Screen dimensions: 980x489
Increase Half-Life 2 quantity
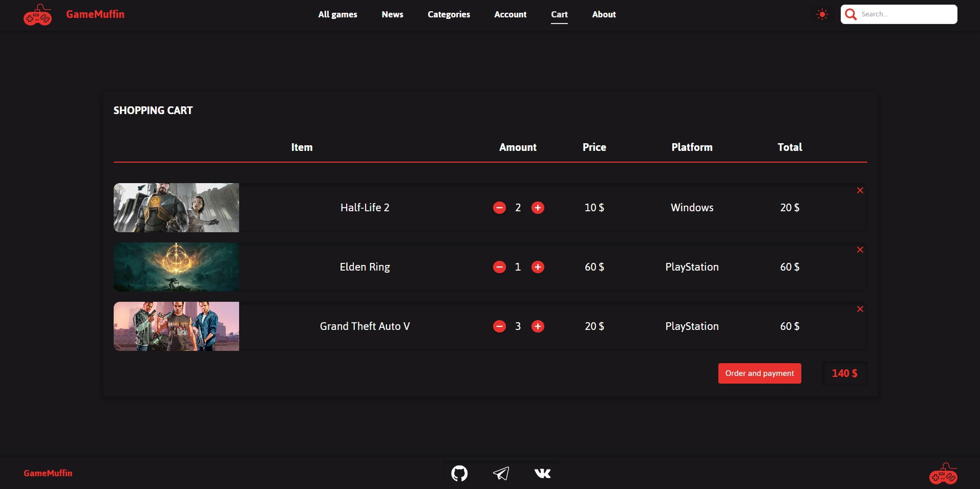(x=538, y=208)
